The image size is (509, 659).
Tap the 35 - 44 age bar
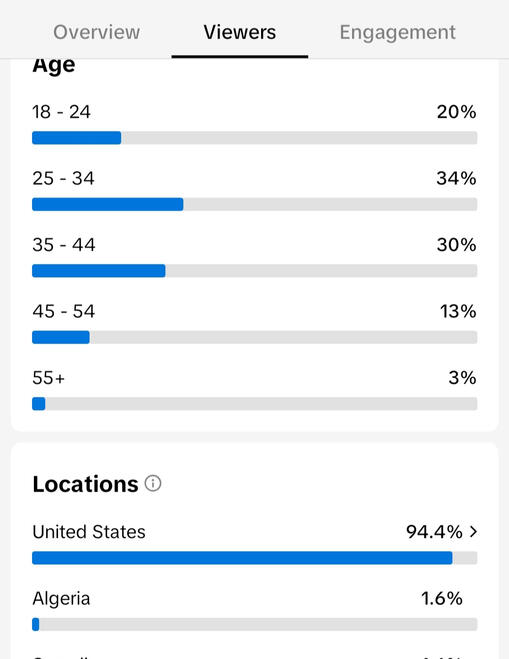click(x=255, y=271)
